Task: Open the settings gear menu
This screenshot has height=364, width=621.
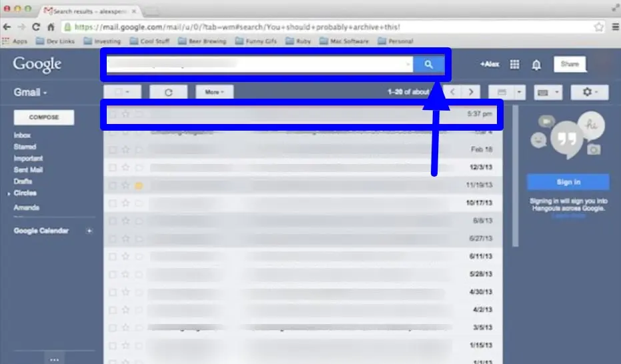Action: (x=590, y=92)
